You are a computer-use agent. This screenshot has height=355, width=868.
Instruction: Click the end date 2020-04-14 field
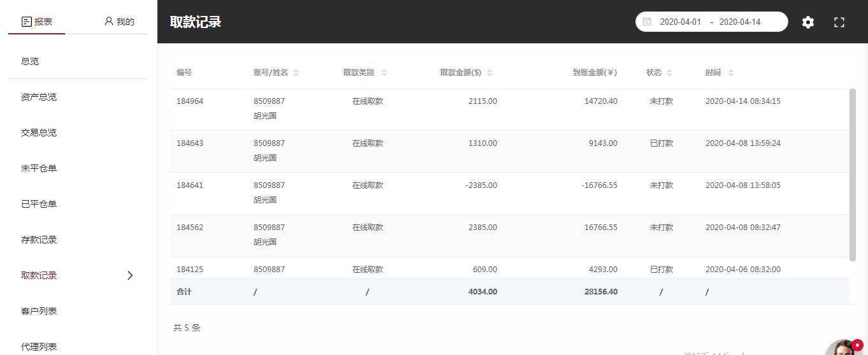coord(740,22)
